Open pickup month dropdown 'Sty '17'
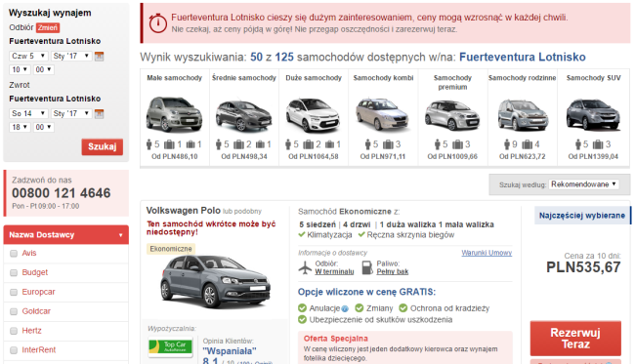The height and width of the screenshot is (364, 635). (x=71, y=56)
